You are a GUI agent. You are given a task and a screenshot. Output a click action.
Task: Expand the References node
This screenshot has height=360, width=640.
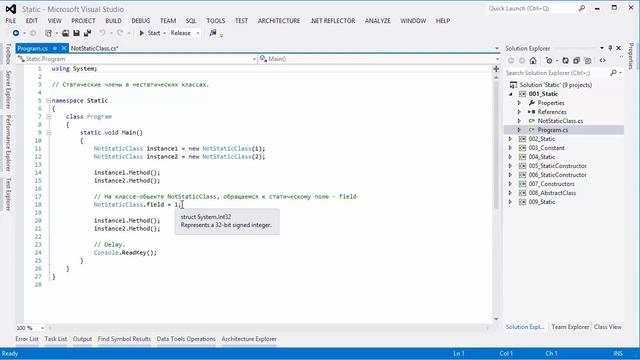point(519,112)
